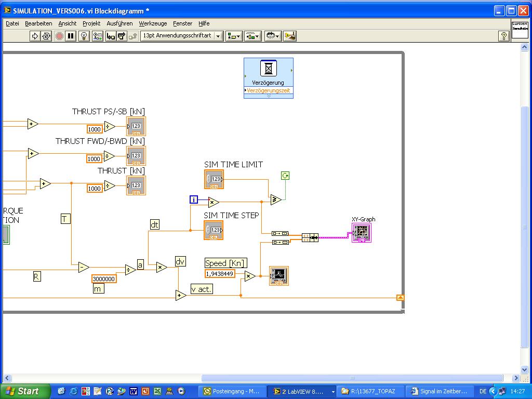The image size is (532, 399).
Task: Click the 3000000 mass constant field
Action: [104, 279]
